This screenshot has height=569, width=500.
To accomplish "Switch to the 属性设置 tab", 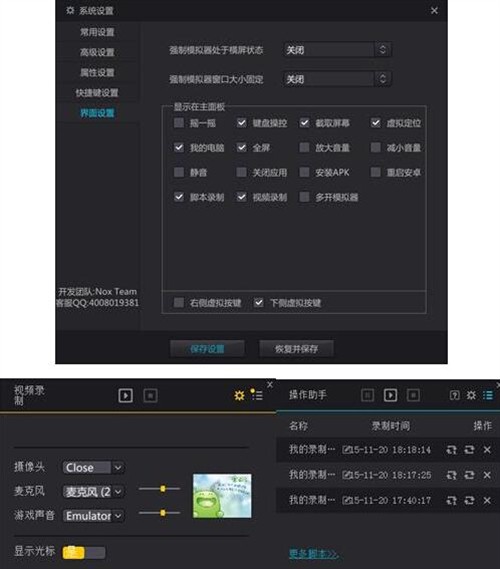I will click(x=97, y=73).
